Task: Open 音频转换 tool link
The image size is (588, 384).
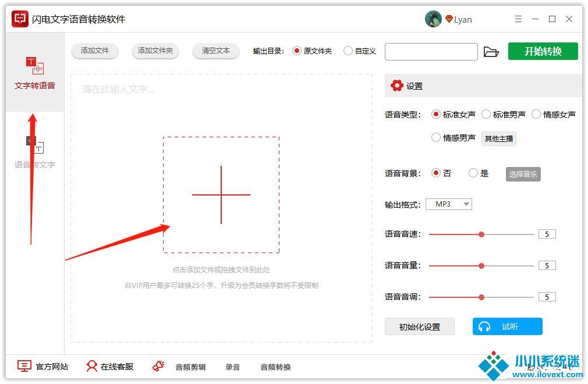Action: tap(275, 367)
